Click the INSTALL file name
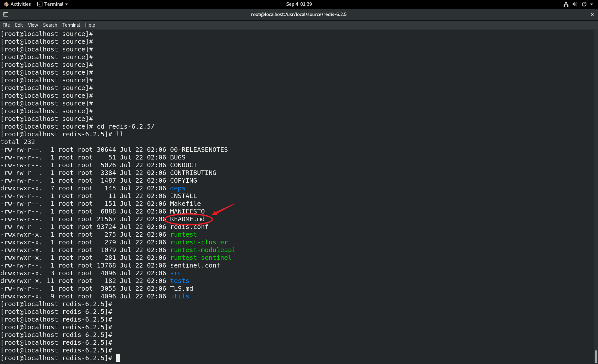Screen dimensions: 598x364 [x=184, y=196]
